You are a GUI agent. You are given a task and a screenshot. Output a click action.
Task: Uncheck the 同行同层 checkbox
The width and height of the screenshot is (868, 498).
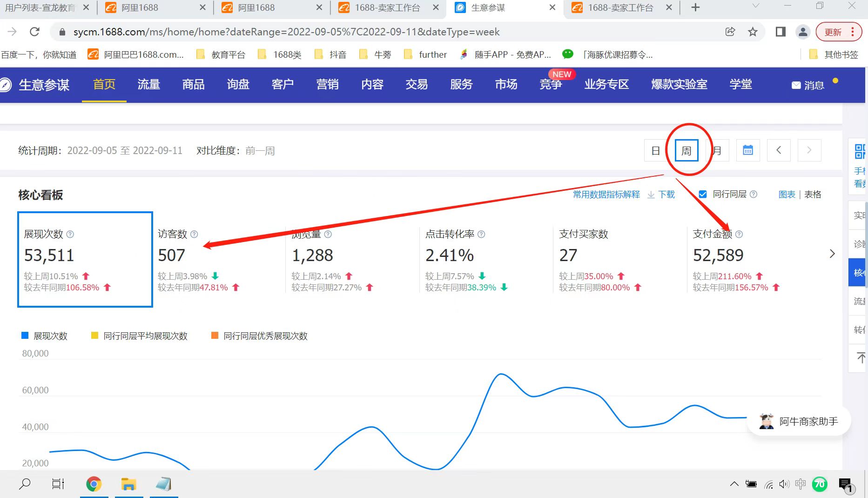click(x=703, y=194)
